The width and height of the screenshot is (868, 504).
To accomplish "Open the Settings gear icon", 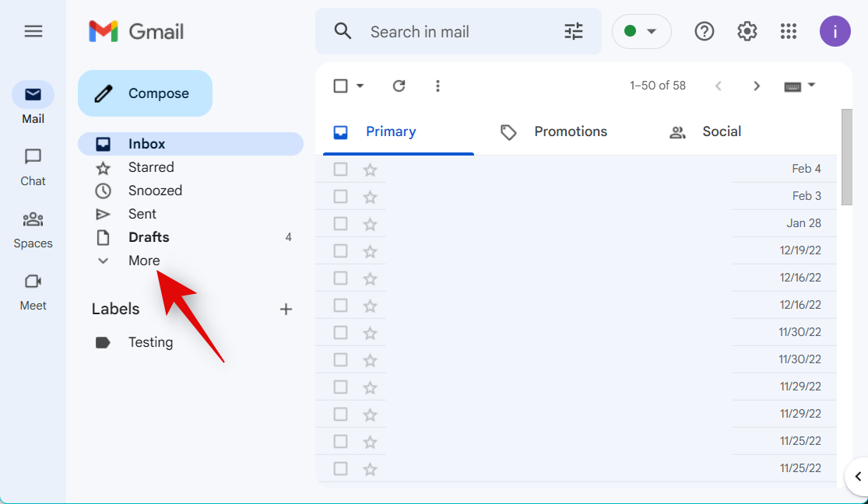I will (747, 31).
